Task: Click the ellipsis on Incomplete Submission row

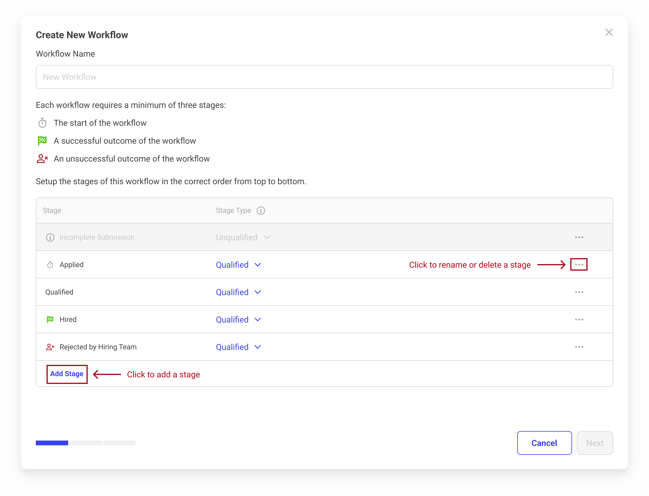Action: click(579, 237)
